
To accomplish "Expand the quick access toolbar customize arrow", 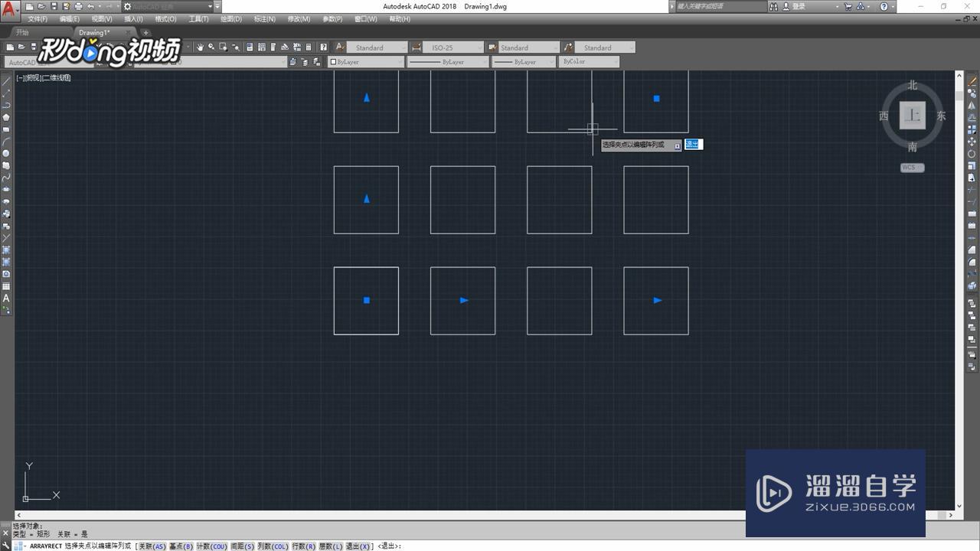I will click(x=218, y=6).
